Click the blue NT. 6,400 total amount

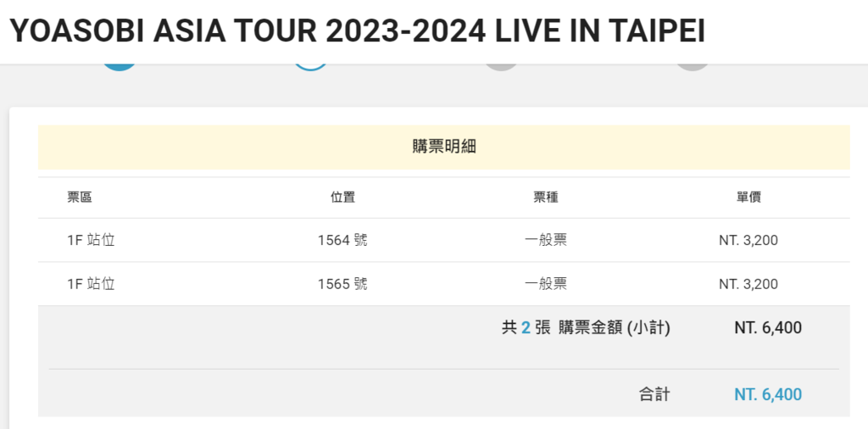tap(768, 395)
